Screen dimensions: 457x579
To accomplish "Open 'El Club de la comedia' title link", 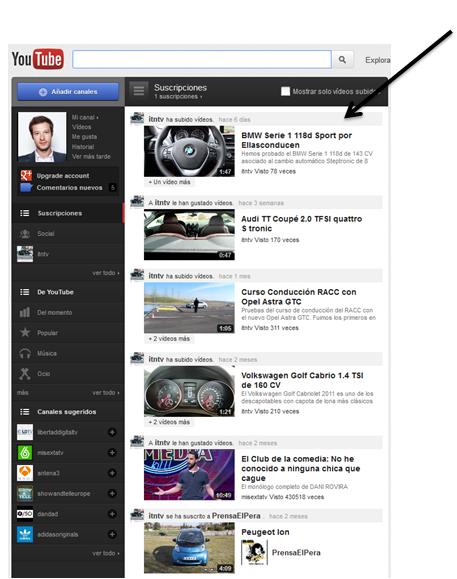I will click(x=300, y=469).
